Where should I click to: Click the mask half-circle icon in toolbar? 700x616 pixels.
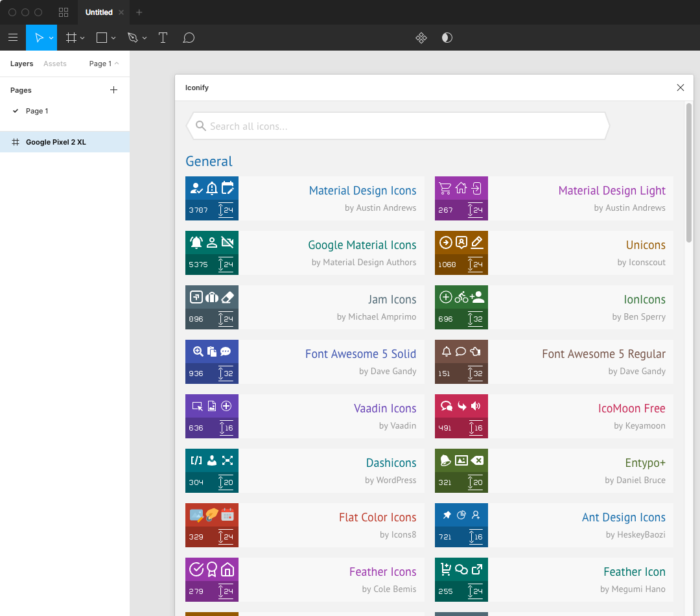(x=447, y=38)
